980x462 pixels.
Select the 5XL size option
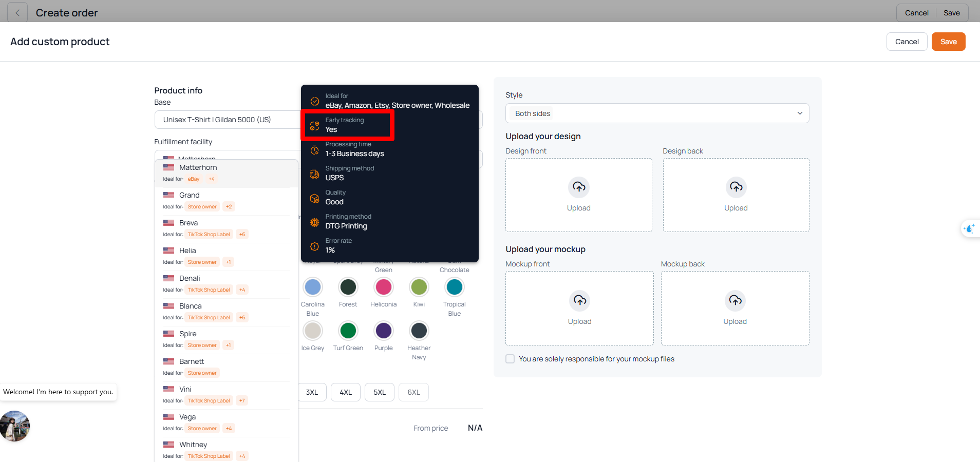(x=380, y=392)
